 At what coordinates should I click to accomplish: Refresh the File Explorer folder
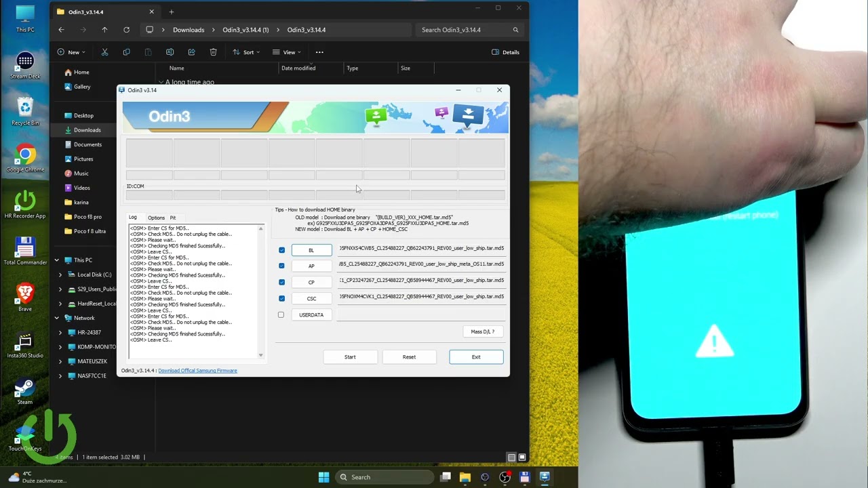tap(126, 30)
